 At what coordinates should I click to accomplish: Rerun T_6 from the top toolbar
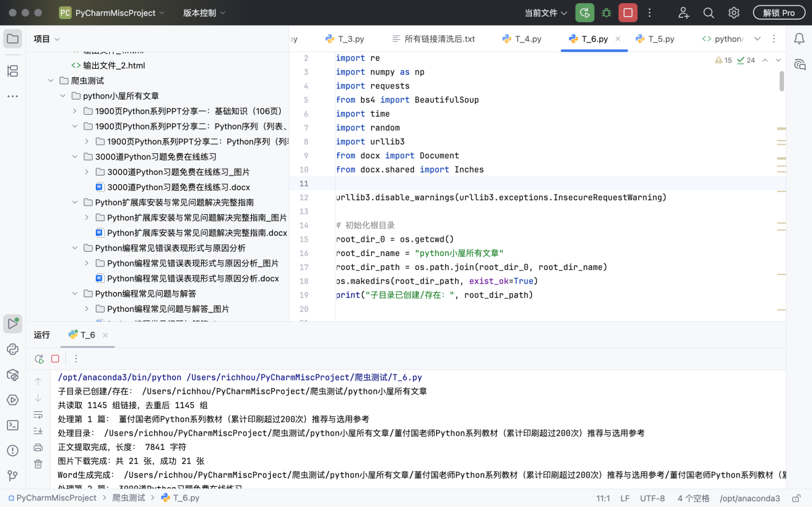585,13
